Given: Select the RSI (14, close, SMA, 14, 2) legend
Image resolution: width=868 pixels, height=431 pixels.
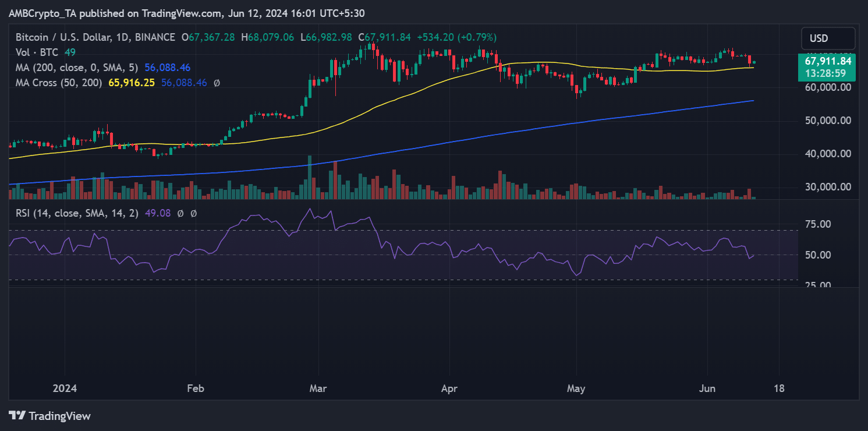Looking at the screenshot, I should pyautogui.click(x=79, y=213).
